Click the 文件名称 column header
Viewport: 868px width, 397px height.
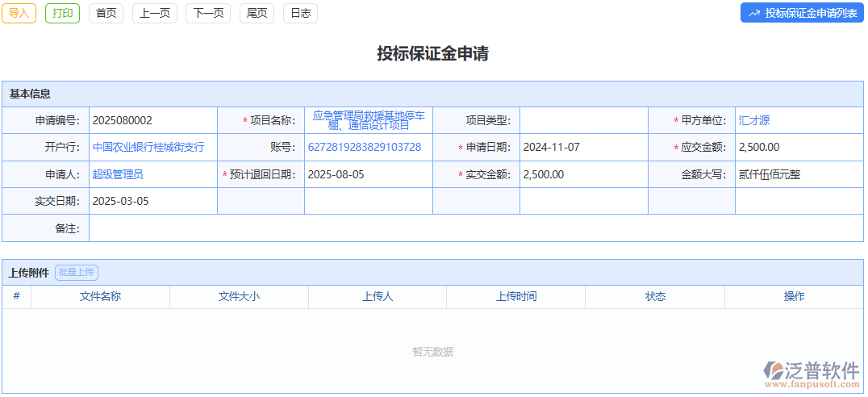(100, 296)
